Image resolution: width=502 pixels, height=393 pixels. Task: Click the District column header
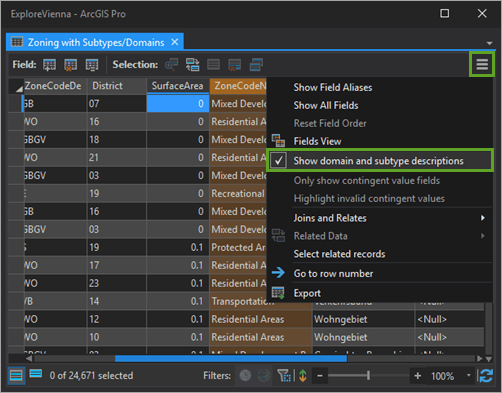click(117, 86)
